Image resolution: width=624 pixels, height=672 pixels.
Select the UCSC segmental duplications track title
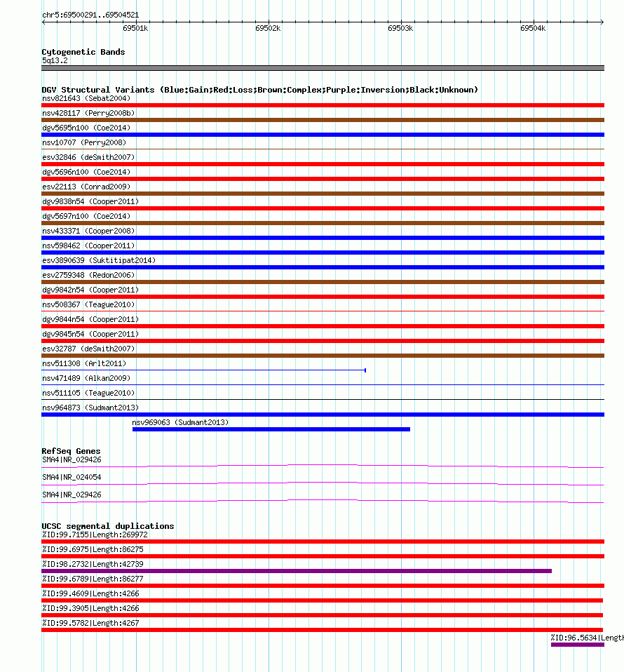tap(108, 526)
